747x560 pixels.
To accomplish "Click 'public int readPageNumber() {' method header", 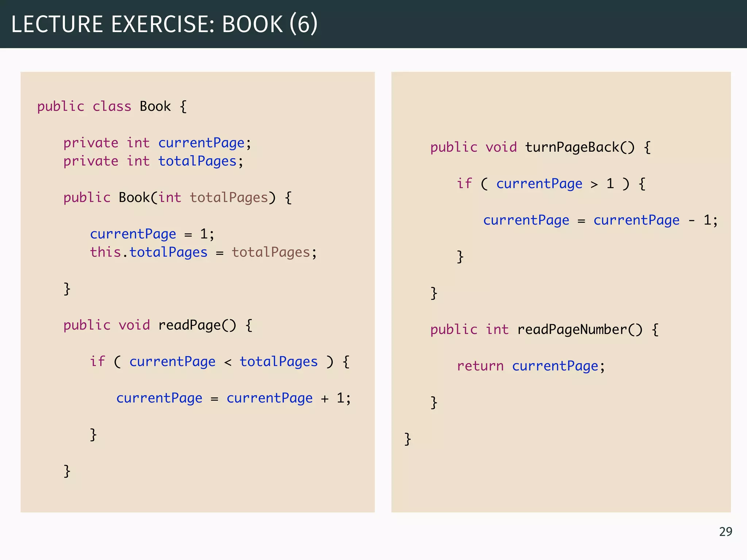I will (x=545, y=330).
